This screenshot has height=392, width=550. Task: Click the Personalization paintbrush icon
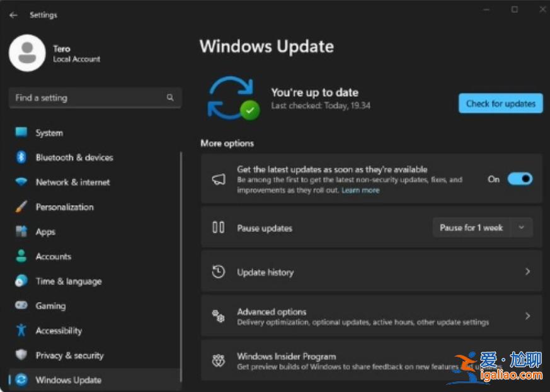(21, 207)
